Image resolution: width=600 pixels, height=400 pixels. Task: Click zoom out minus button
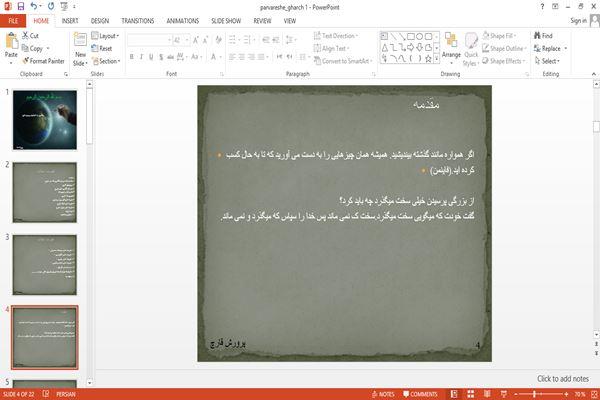click(x=516, y=394)
